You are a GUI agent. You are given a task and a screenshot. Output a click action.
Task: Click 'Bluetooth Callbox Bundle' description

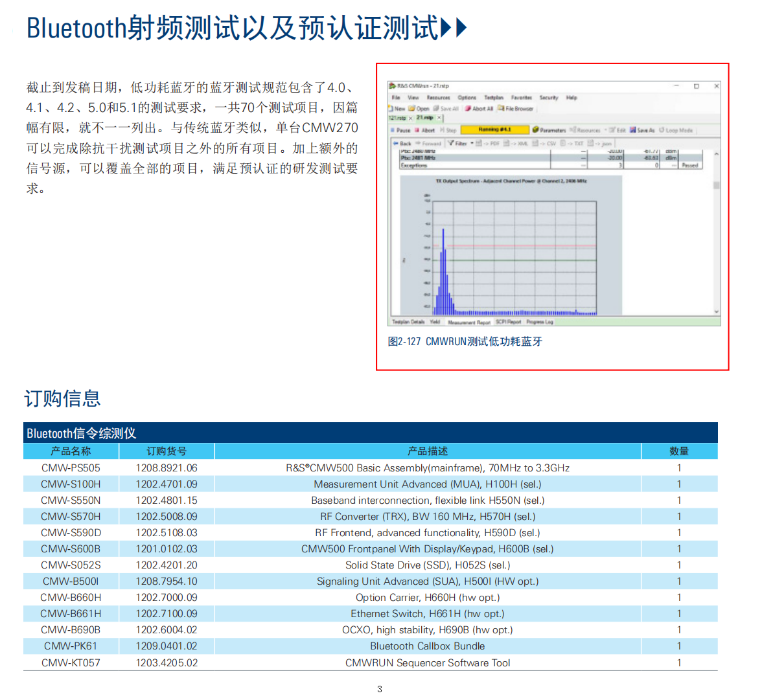(x=428, y=646)
